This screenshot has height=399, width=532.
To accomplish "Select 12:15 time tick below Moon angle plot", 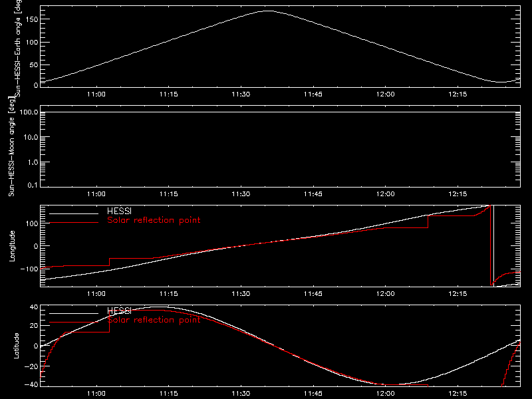I will point(458,194).
